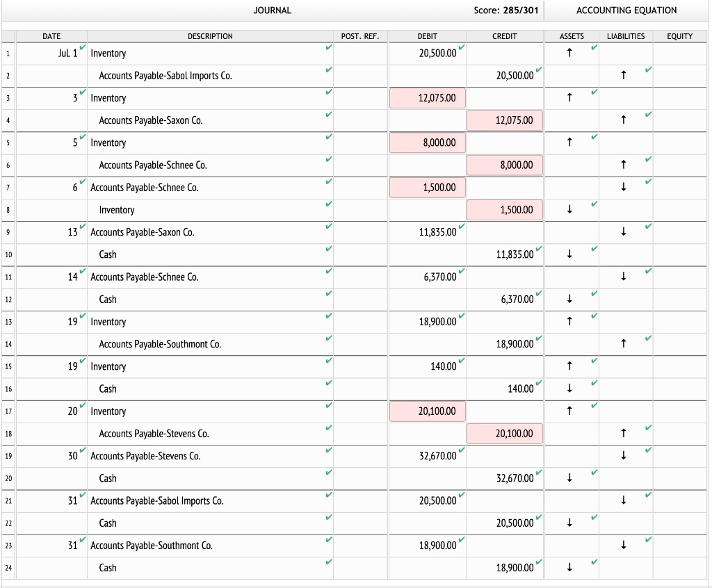Click the Liabilities decrease arrow for Accounts Payable-Saxon Co. on row 9
712x588 pixels.
coord(624,232)
